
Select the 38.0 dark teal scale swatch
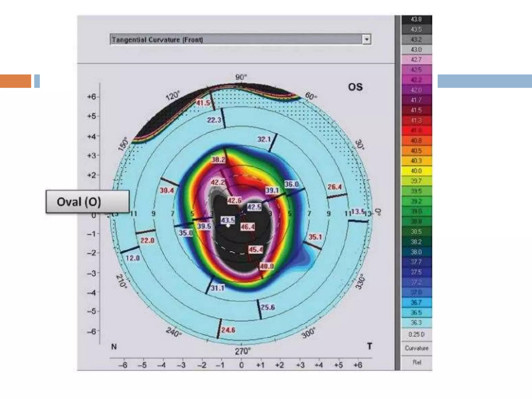[416, 252]
